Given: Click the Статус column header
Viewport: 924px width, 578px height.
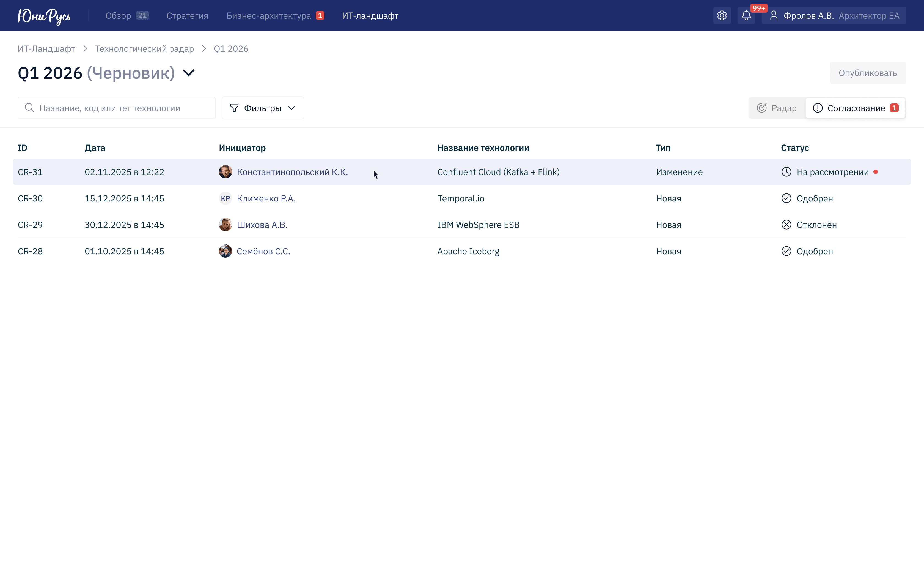Looking at the screenshot, I should coord(794,148).
